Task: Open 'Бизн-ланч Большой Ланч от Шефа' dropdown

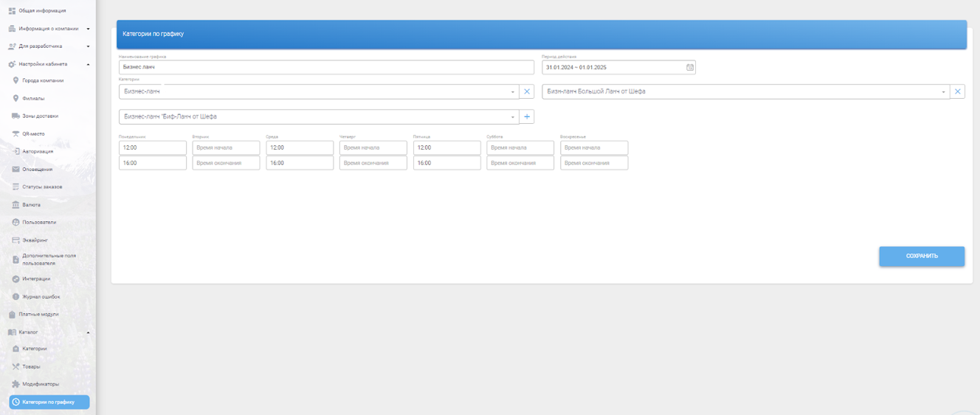Action: tap(944, 92)
